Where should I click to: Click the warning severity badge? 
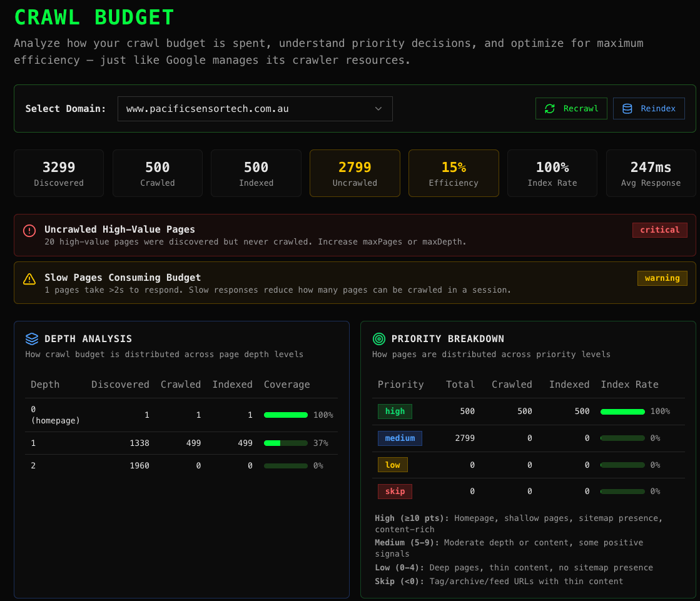[662, 278]
